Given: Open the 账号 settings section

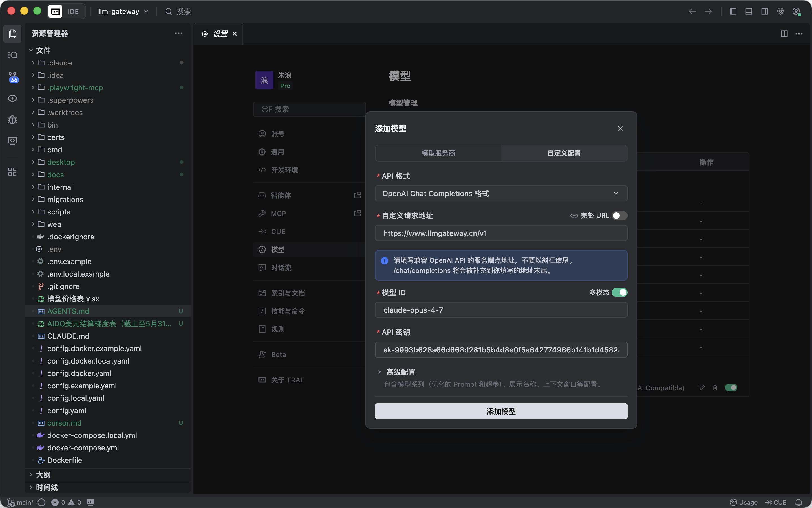Looking at the screenshot, I should (309, 134).
